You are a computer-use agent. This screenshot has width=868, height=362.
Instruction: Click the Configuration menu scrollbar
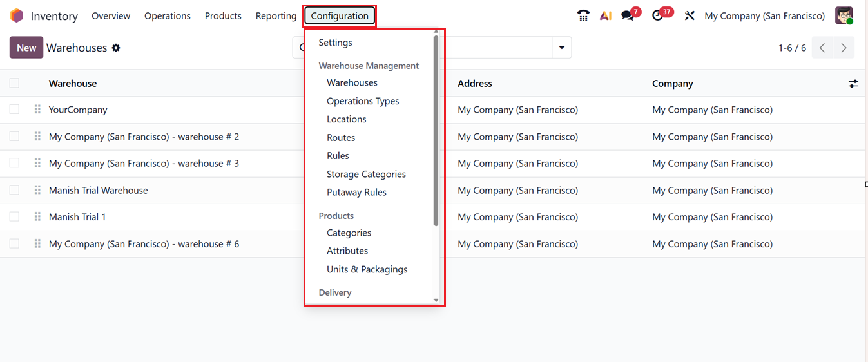point(436,129)
